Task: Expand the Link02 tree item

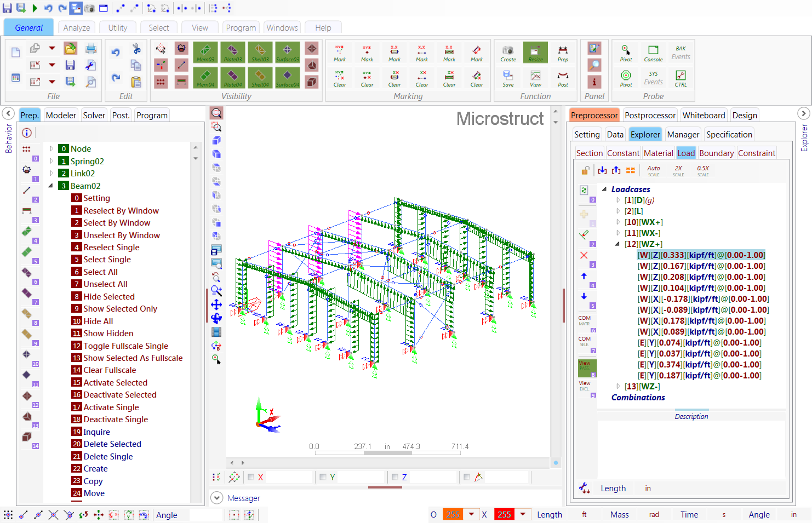Action: click(52, 173)
